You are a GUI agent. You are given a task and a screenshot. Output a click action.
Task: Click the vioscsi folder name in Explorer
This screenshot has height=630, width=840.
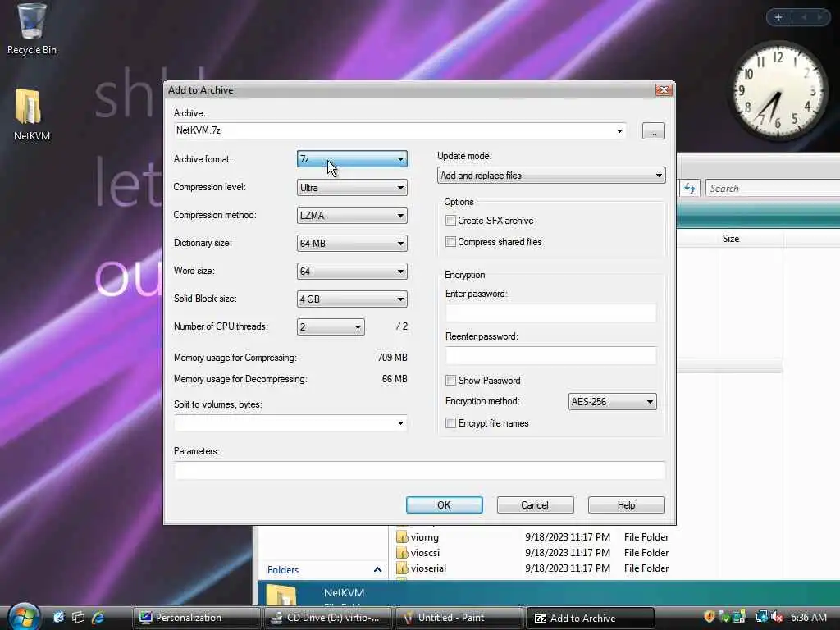tap(426, 552)
